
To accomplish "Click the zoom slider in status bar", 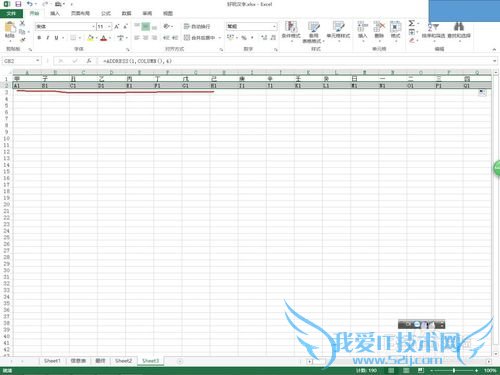I will click(454, 370).
